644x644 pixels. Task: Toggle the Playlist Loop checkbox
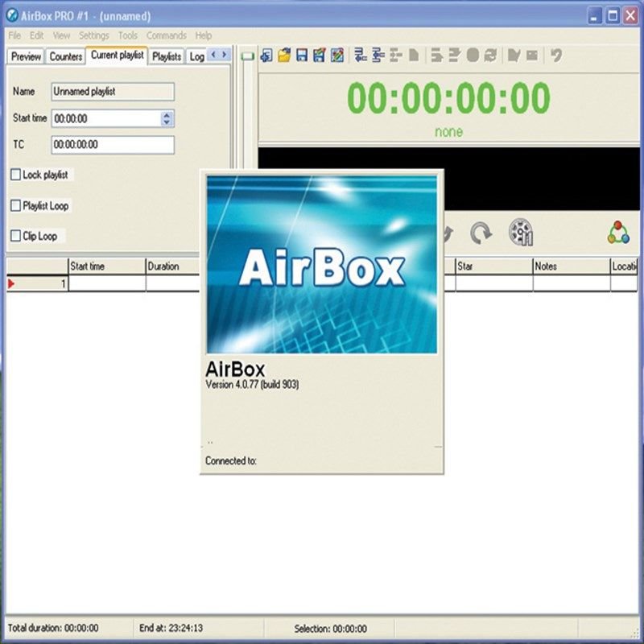[x=15, y=205]
